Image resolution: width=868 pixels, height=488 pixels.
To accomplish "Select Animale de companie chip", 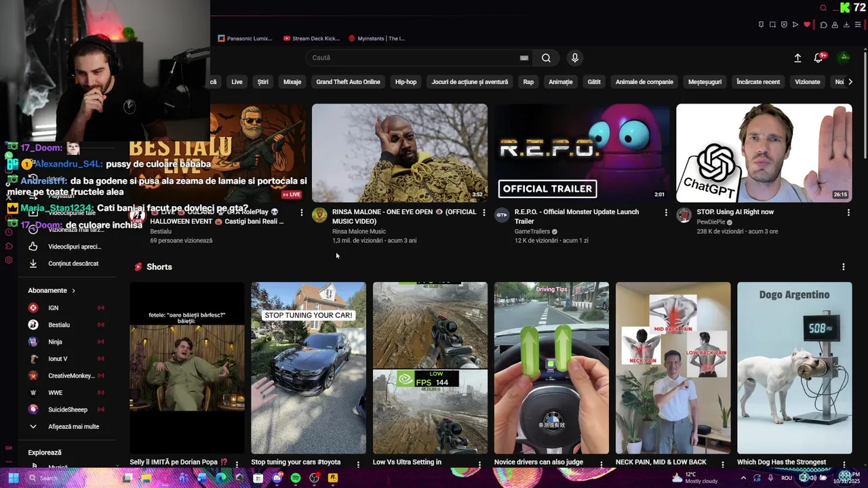I will [x=644, y=82].
